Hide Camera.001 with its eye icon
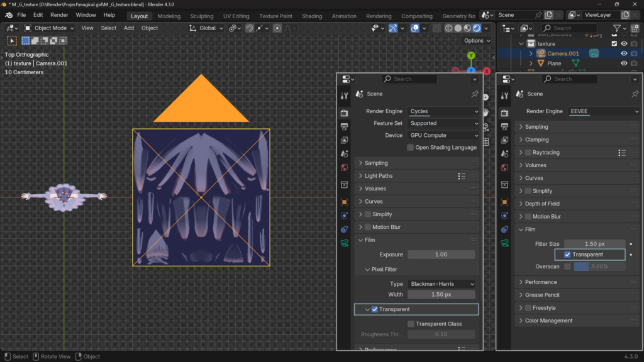The height and width of the screenshot is (362, 644). (624, 54)
